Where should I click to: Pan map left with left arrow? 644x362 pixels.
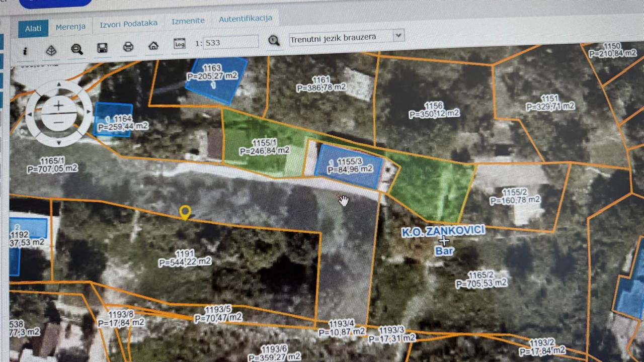[x=30, y=115]
